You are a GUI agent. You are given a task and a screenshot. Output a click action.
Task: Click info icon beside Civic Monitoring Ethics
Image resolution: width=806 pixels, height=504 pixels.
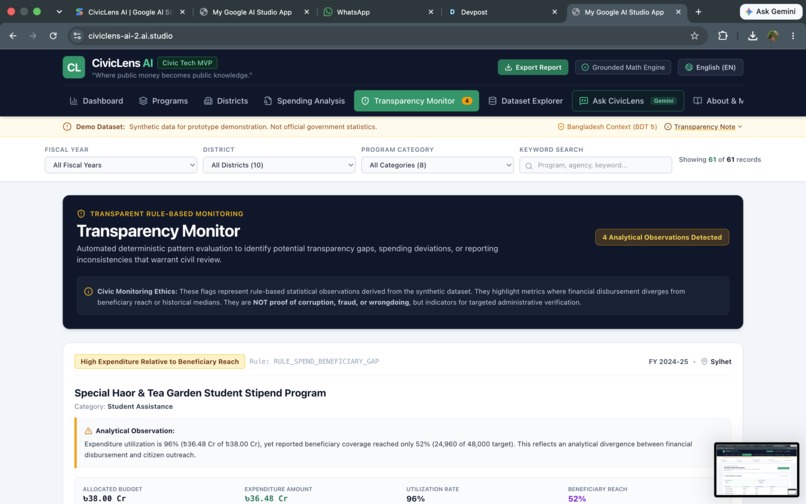88,292
